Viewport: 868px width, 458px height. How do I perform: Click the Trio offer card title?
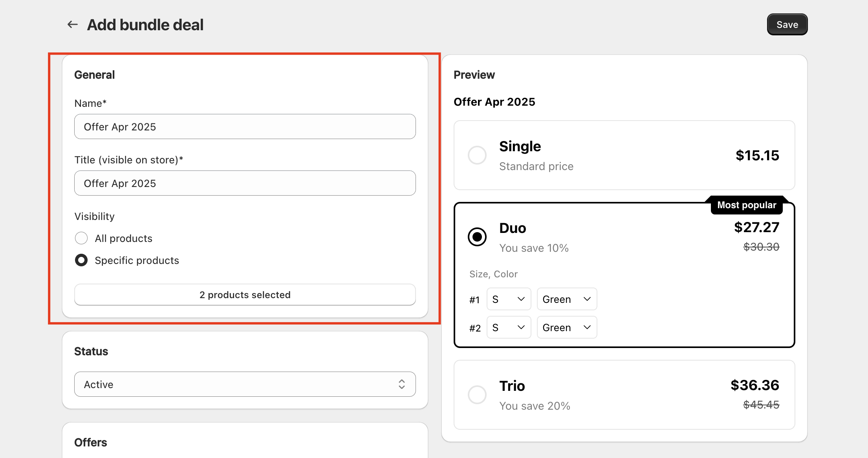click(x=512, y=386)
